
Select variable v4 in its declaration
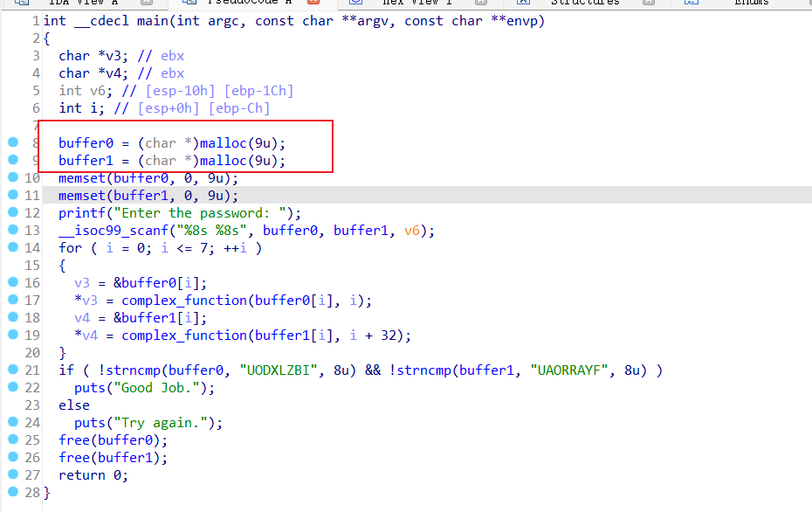click(113, 73)
